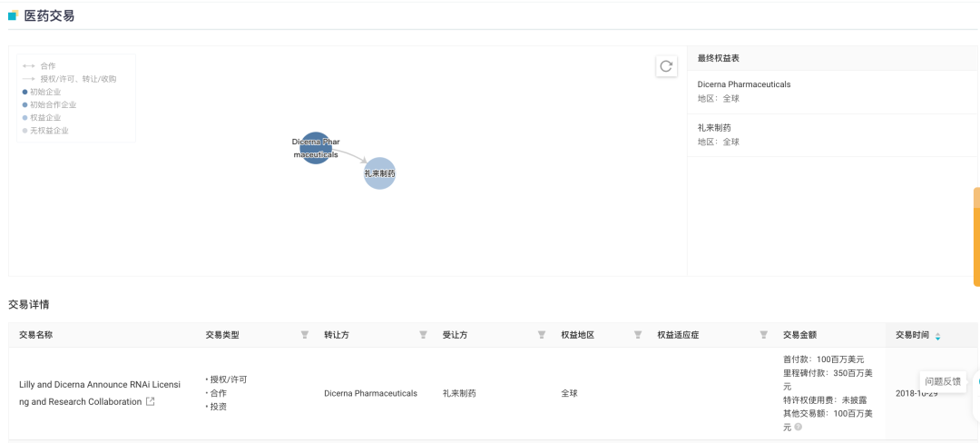Click the refresh graph icon
980x443 pixels.
point(666,65)
